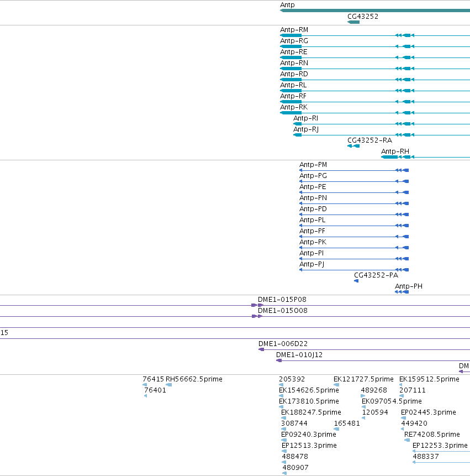Click the Antp-RM transcript label
470x476 pixels.
294,30
